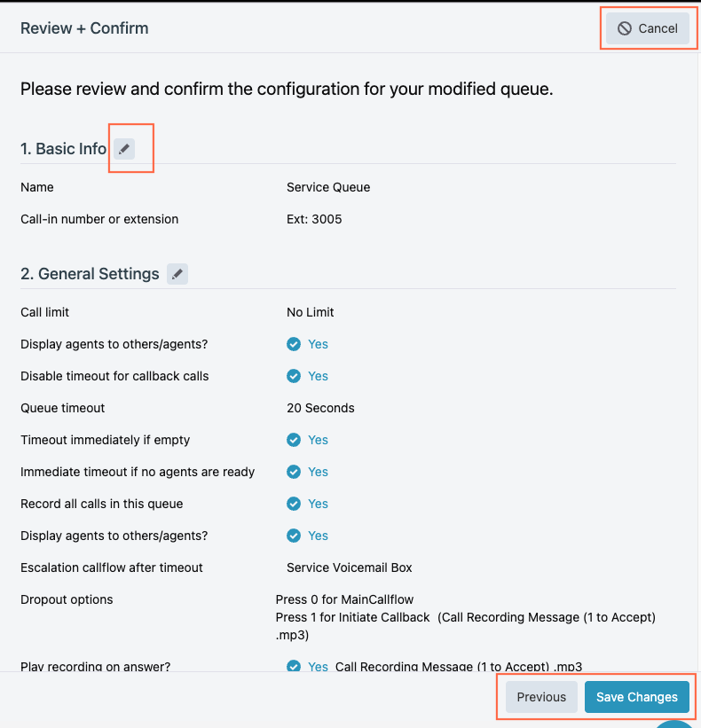Edit the Basic Info section pencil icon
The height and width of the screenshot is (728, 701).
point(124,149)
